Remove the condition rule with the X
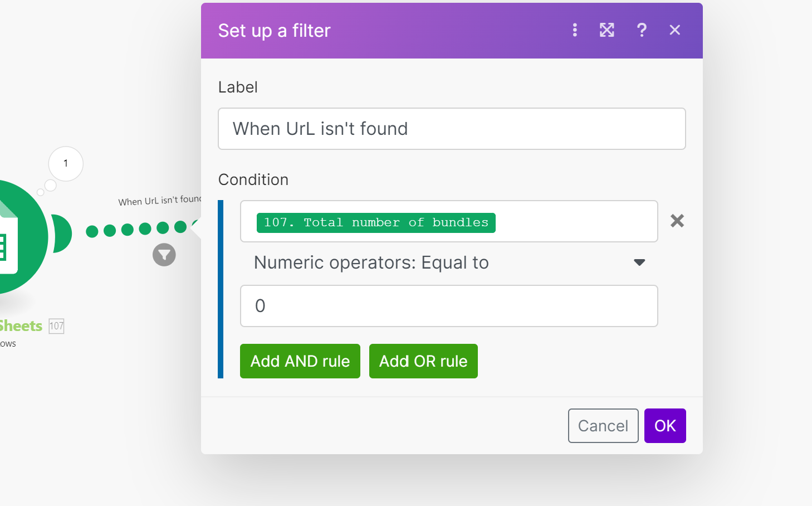The width and height of the screenshot is (812, 506). pos(677,221)
